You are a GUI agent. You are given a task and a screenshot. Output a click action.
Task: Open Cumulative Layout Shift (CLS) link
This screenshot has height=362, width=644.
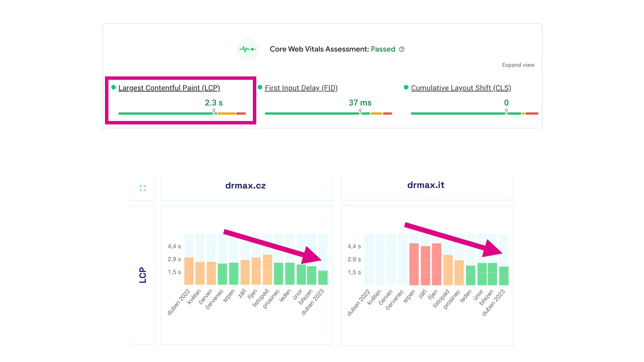[461, 88]
